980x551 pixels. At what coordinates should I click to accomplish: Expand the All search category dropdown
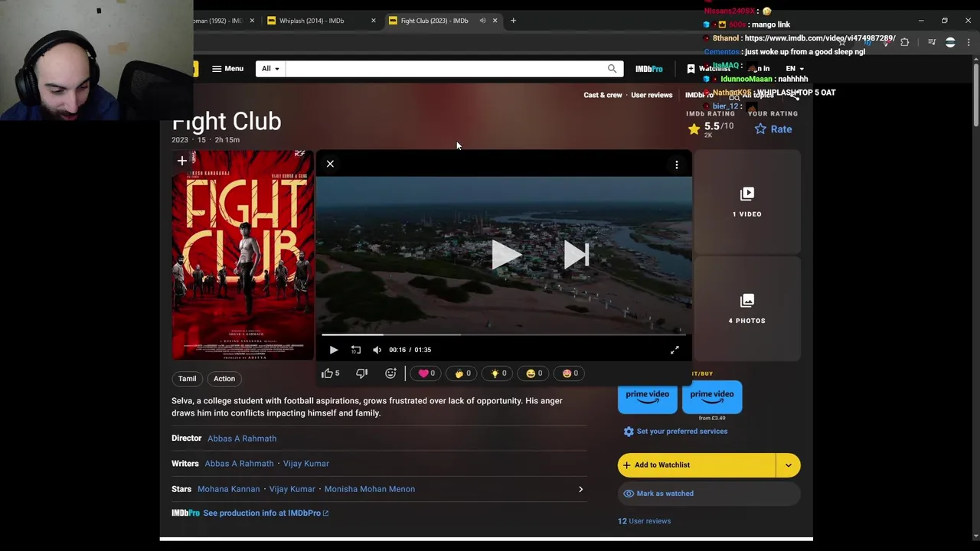tap(270, 69)
